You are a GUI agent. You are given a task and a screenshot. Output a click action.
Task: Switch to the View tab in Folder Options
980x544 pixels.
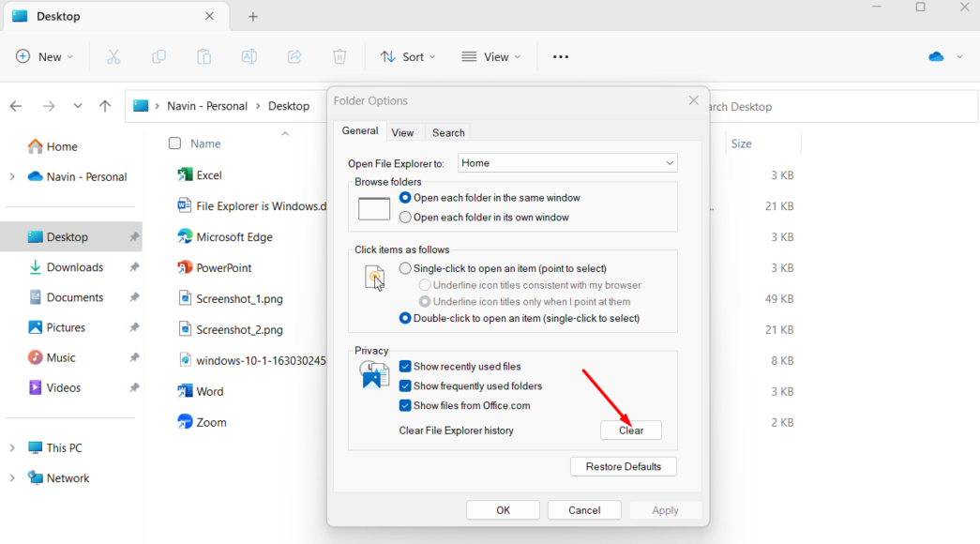click(x=403, y=132)
